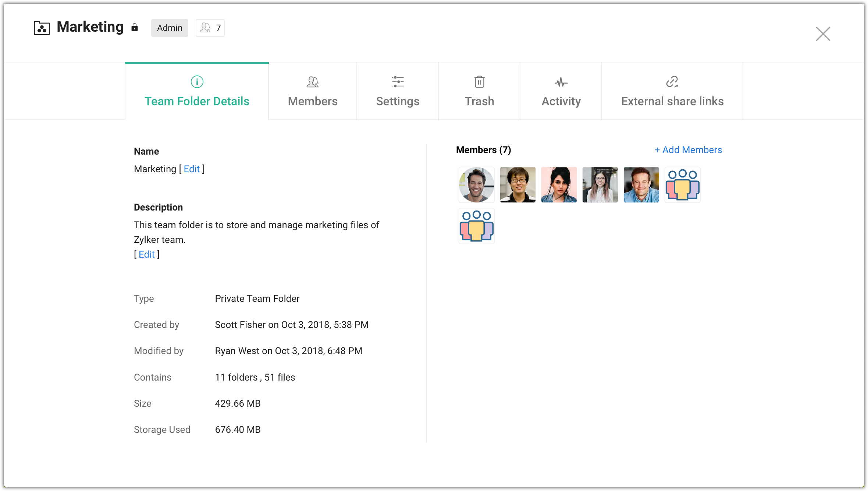Click the Members tab people icon
Viewport: 868px width, 491px height.
pos(312,82)
